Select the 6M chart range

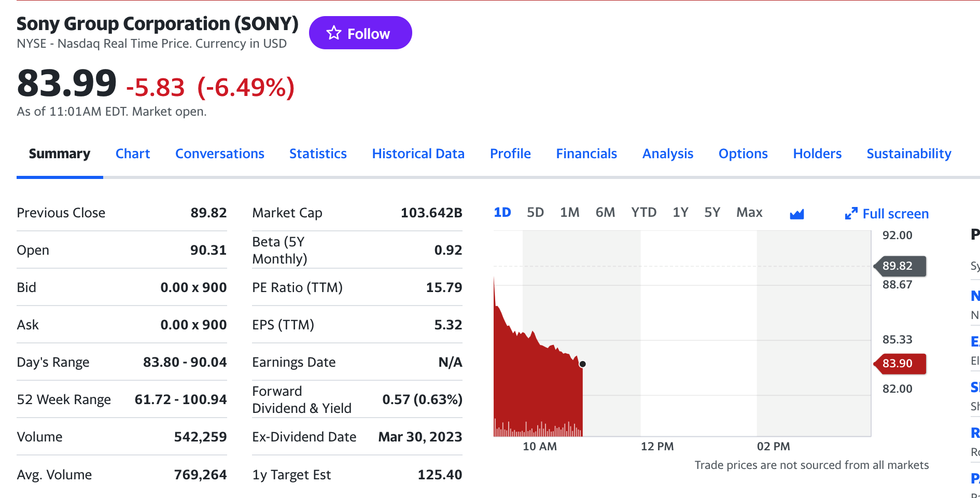[x=605, y=212]
